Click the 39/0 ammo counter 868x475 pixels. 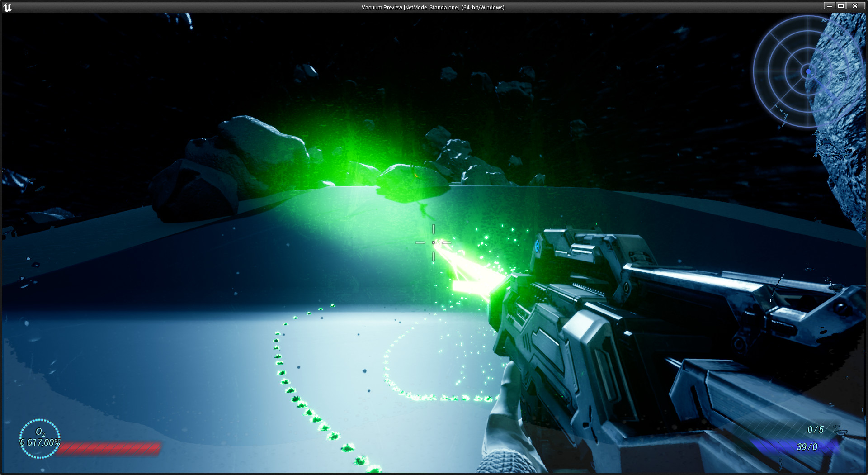(807, 447)
